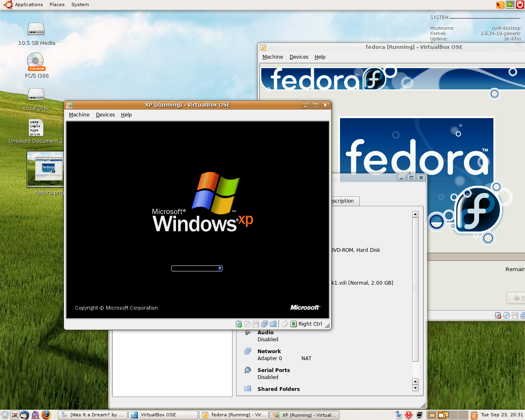Viewport: 525px width, 420px height.
Task: Select the fedora.png desktop thumbnail
Action: (46, 169)
